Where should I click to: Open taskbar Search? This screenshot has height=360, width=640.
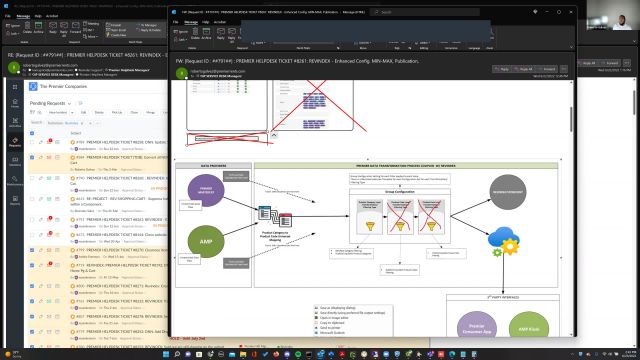[177, 354]
